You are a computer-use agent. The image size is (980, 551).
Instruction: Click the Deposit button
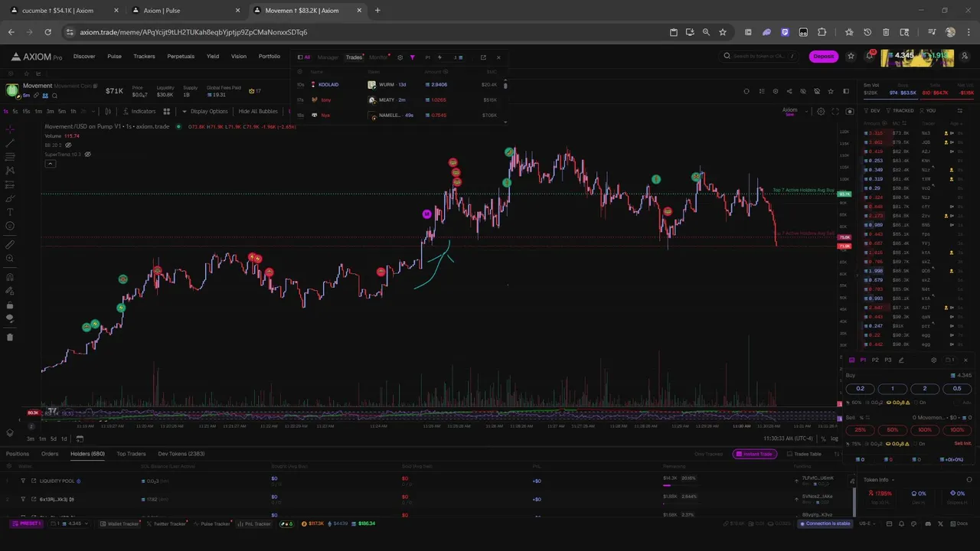824,56
